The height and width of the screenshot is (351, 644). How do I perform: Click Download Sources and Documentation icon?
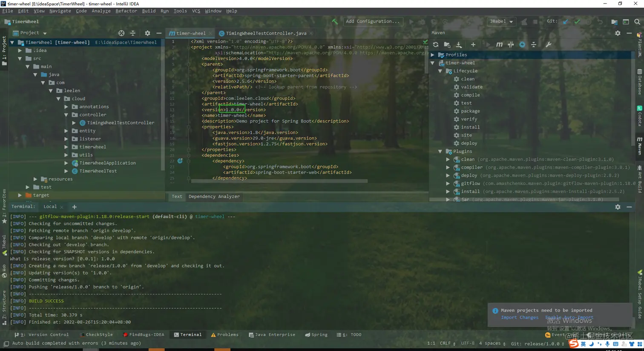point(459,45)
